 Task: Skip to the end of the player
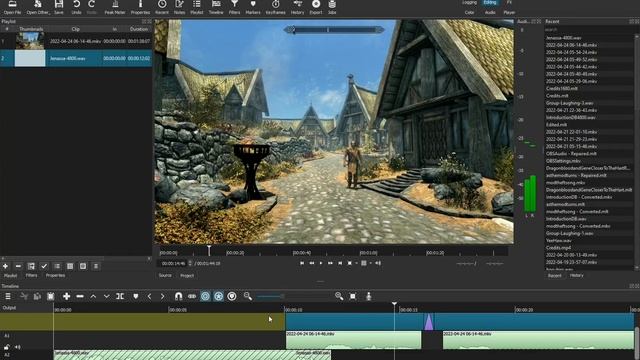(x=340, y=263)
